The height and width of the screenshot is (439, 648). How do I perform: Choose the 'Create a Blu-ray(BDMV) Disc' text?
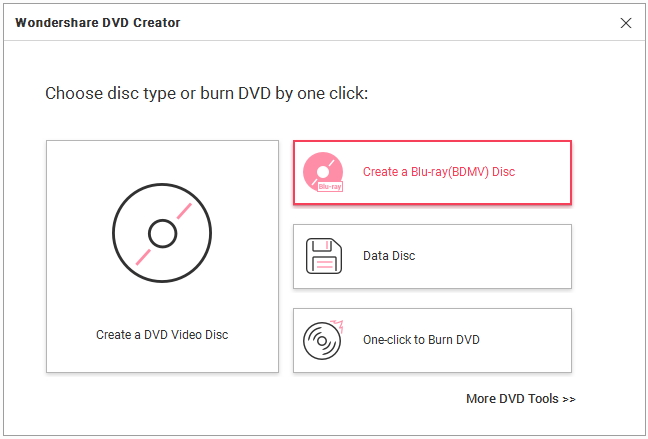[438, 172]
